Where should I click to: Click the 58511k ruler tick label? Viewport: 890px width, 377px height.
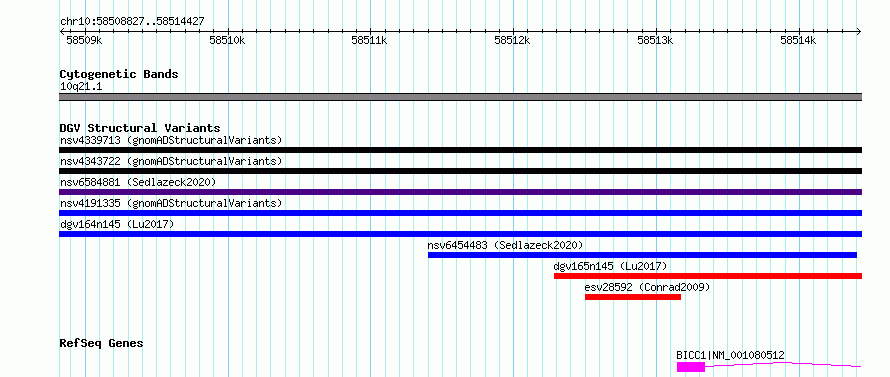[x=370, y=41]
